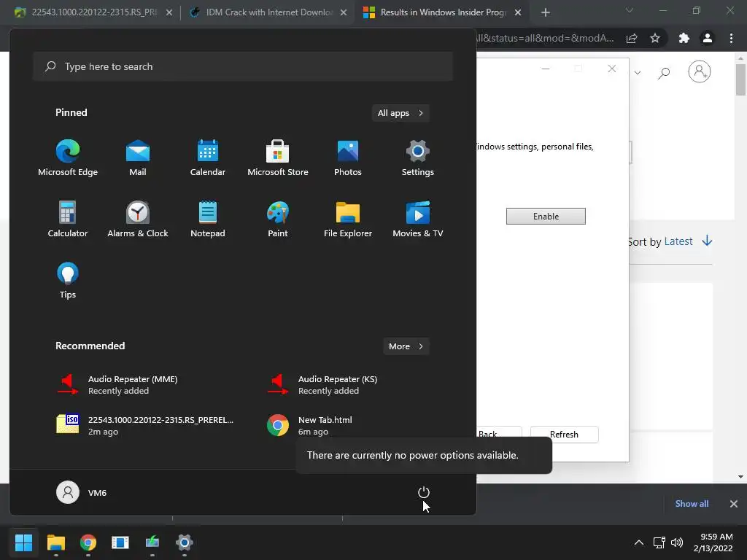Viewport: 747px width, 560px height.
Task: Open the VM6 user account menu
Action: click(82, 492)
